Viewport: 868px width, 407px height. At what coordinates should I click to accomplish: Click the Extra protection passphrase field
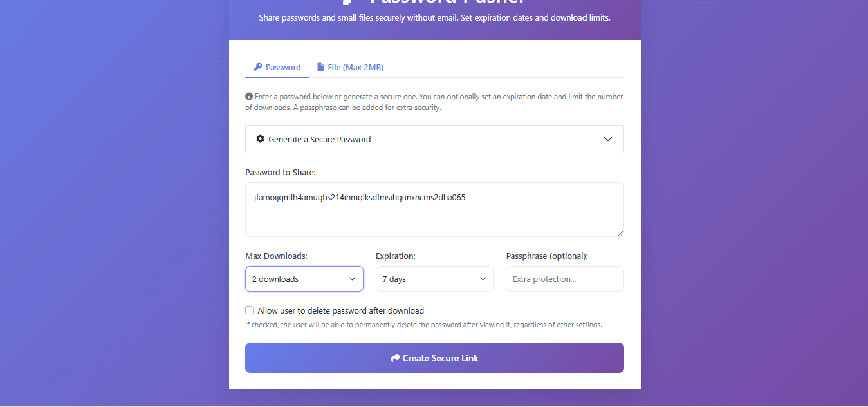[564, 279]
